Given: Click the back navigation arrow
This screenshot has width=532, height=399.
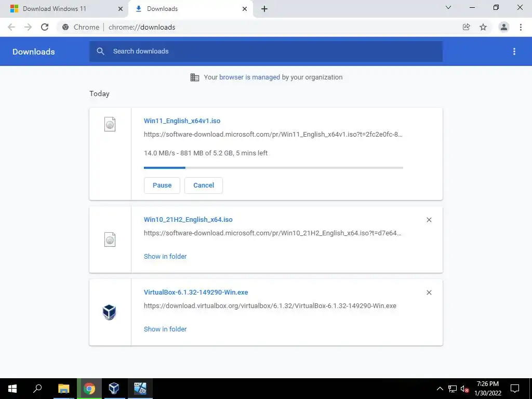Looking at the screenshot, I should click(x=11, y=27).
